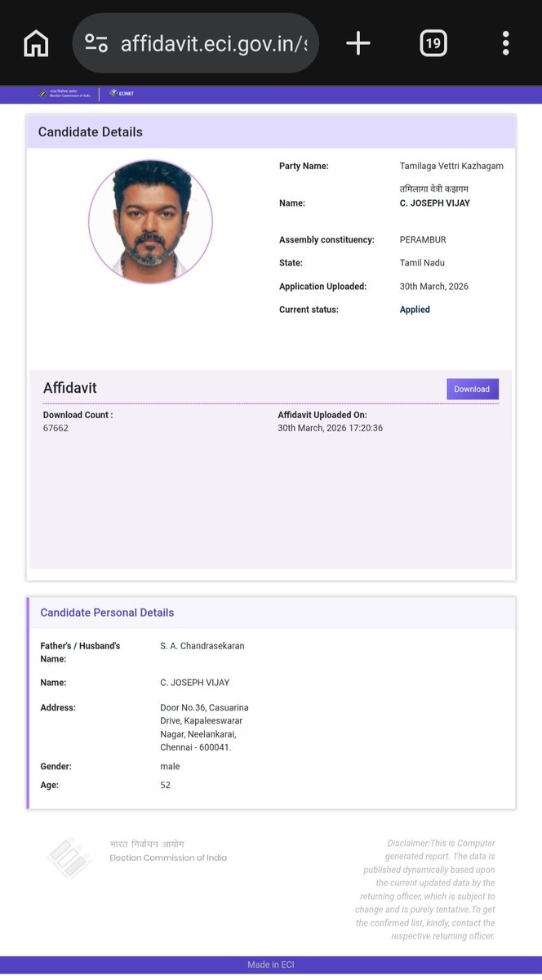The height and width of the screenshot is (980, 542).
Task: Select the Casuarina Drive address text
Action: (x=204, y=727)
